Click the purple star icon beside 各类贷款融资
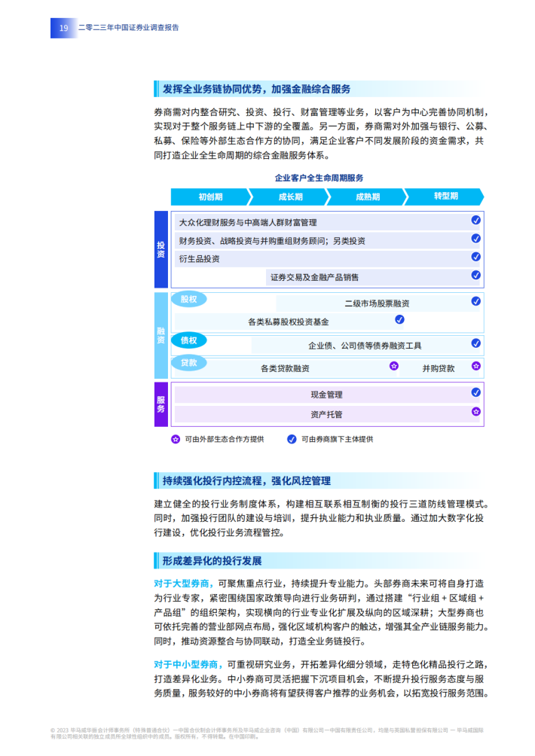The image size is (535, 756). pos(393,366)
